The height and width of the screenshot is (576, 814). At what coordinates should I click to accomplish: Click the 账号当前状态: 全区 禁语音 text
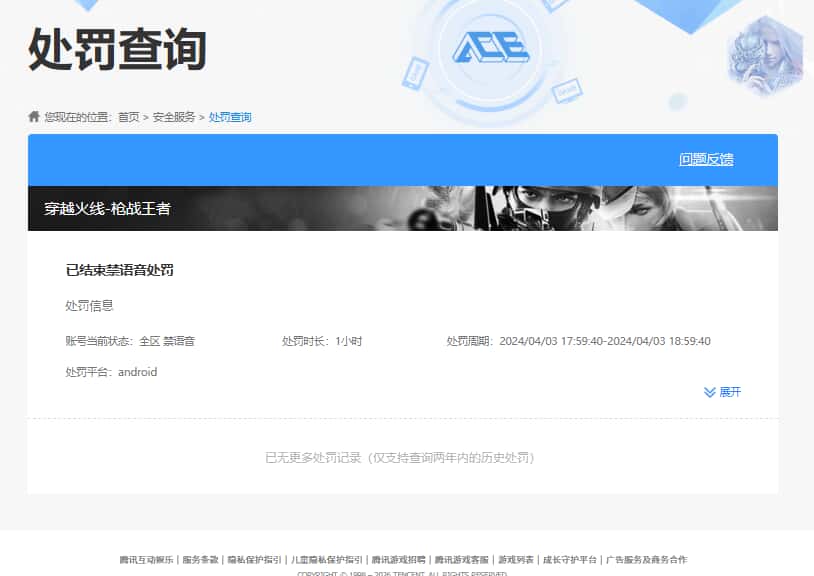pyautogui.click(x=130, y=341)
